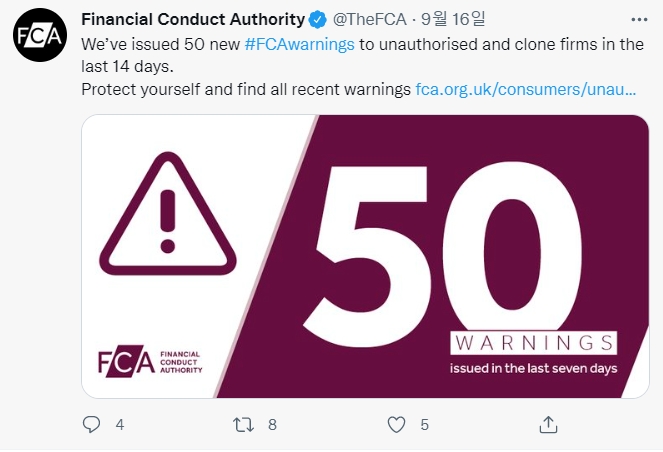663x452 pixels.
Task: Click the like count 5
Action: 424,424
